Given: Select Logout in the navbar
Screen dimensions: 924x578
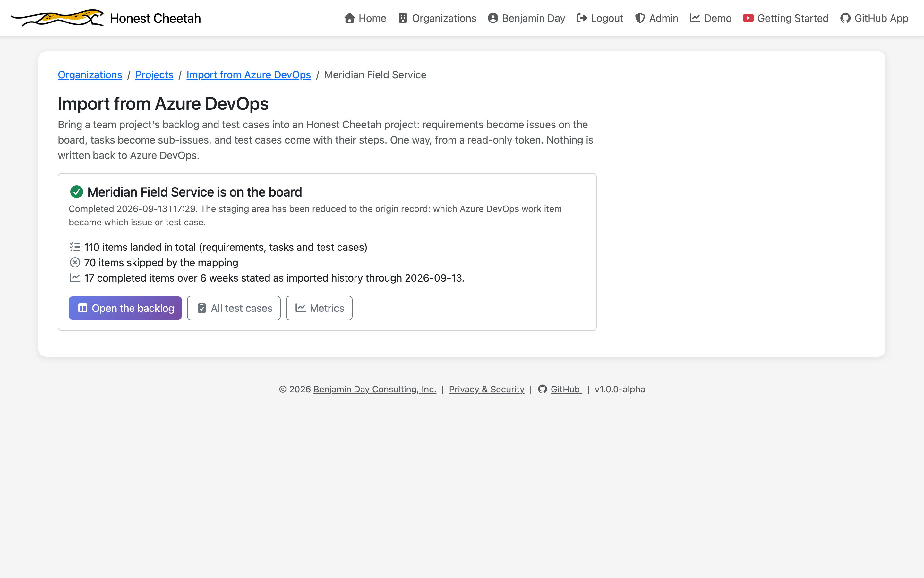Looking at the screenshot, I should (600, 18).
